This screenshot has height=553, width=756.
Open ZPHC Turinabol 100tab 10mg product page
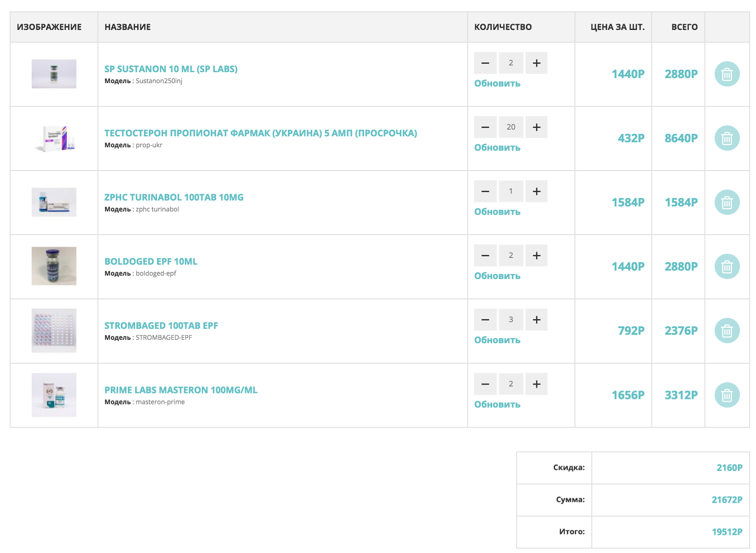[173, 198]
